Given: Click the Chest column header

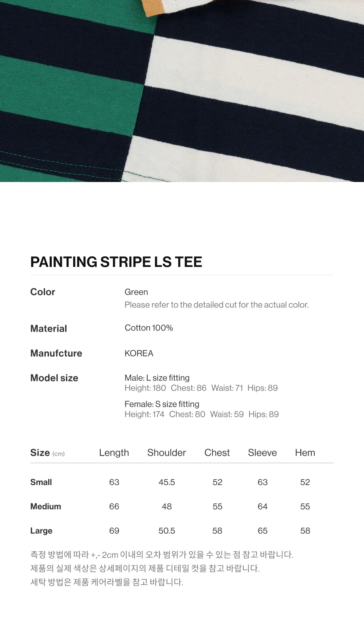Looking at the screenshot, I should pyautogui.click(x=217, y=453).
